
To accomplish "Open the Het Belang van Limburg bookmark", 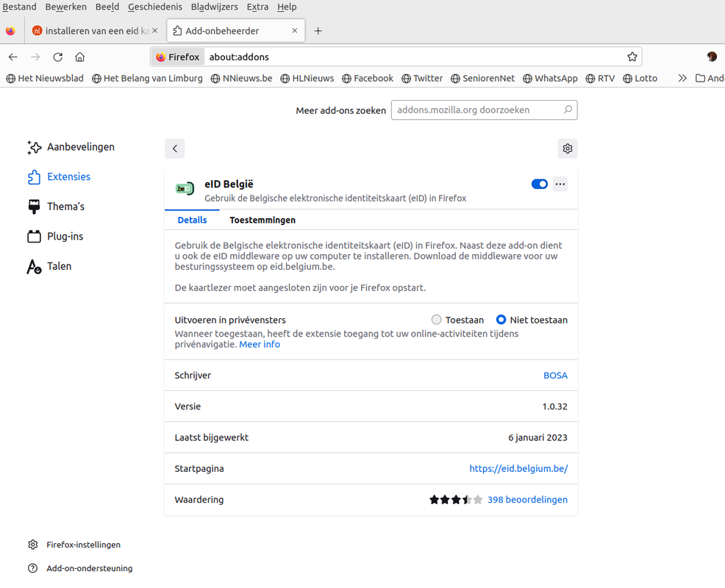I will [x=147, y=78].
